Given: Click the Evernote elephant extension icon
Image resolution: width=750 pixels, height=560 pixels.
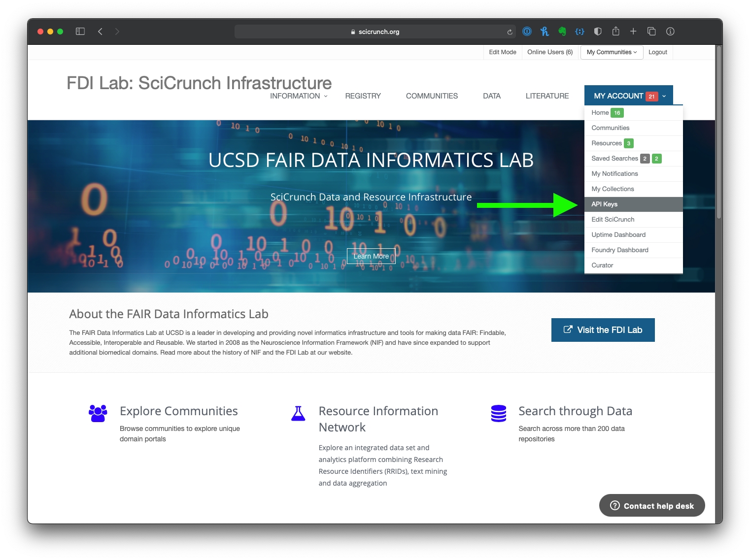Looking at the screenshot, I should 562,32.
